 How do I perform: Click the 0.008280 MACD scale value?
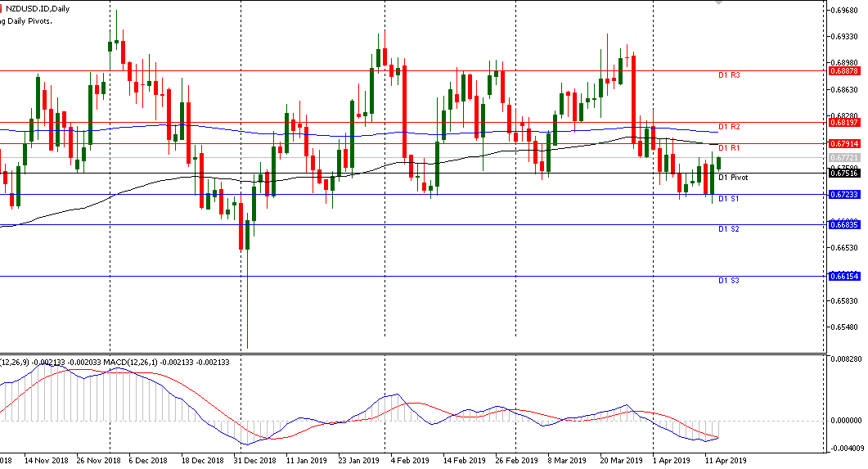[x=847, y=359]
